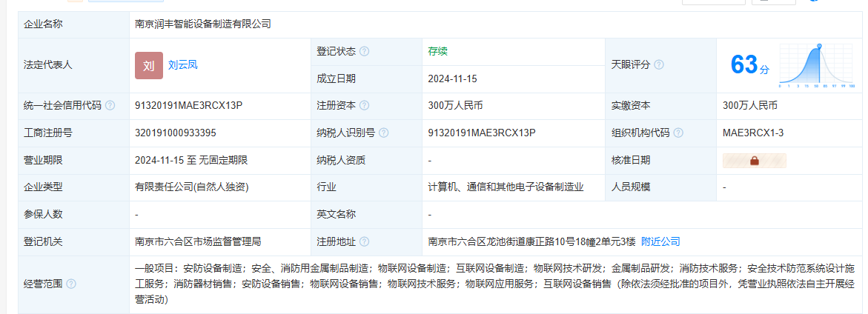Image resolution: width=868 pixels, height=314 pixels.
Task: Click registration authority 南京市六合区市场监督管理局
Action: (x=198, y=241)
